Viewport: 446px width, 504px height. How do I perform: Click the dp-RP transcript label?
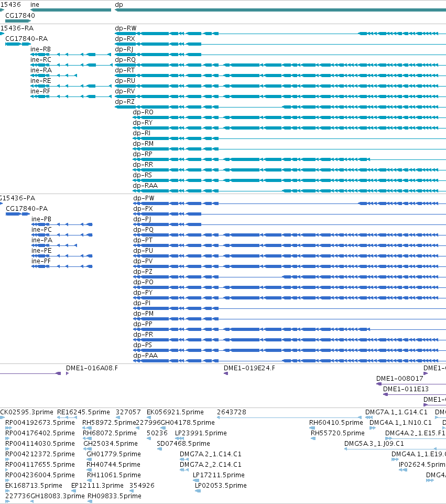click(143, 154)
